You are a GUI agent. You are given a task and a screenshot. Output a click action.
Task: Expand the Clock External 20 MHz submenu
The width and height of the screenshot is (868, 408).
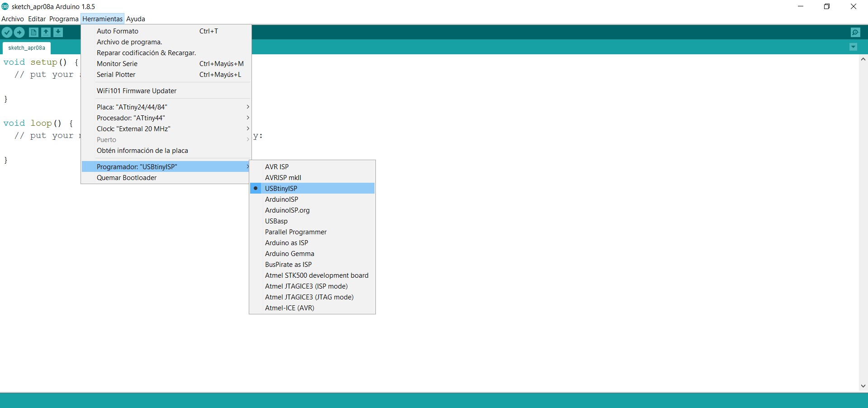[166, 128]
